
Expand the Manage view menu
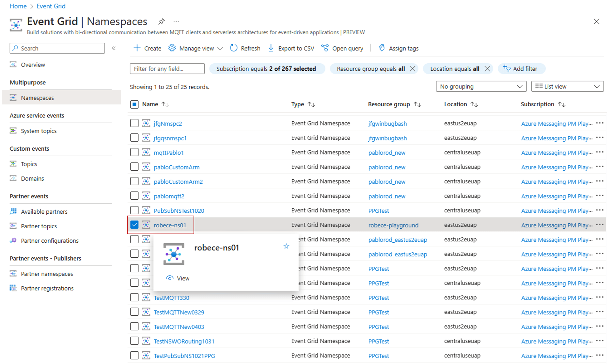tap(195, 48)
